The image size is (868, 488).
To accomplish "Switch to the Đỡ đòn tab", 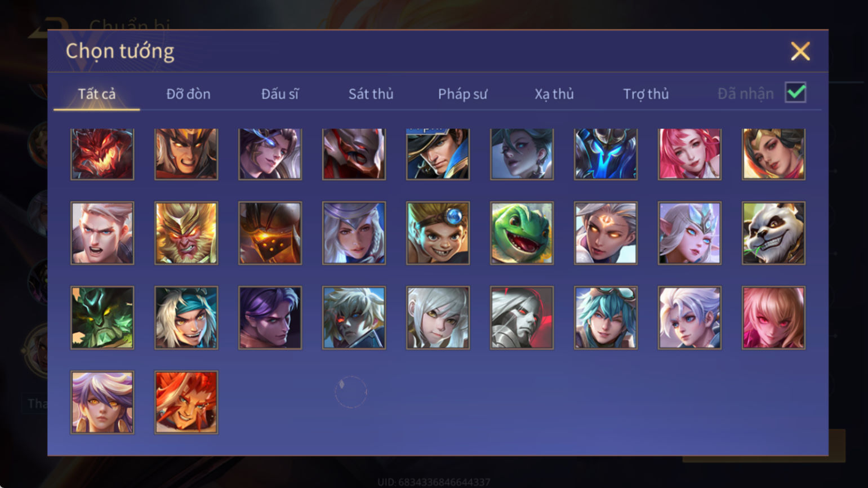I will click(188, 94).
